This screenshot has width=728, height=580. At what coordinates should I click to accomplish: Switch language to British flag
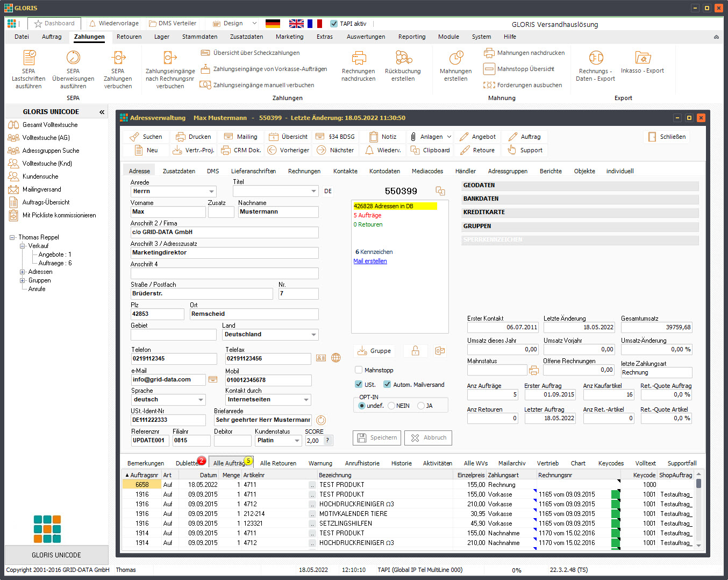pos(296,24)
